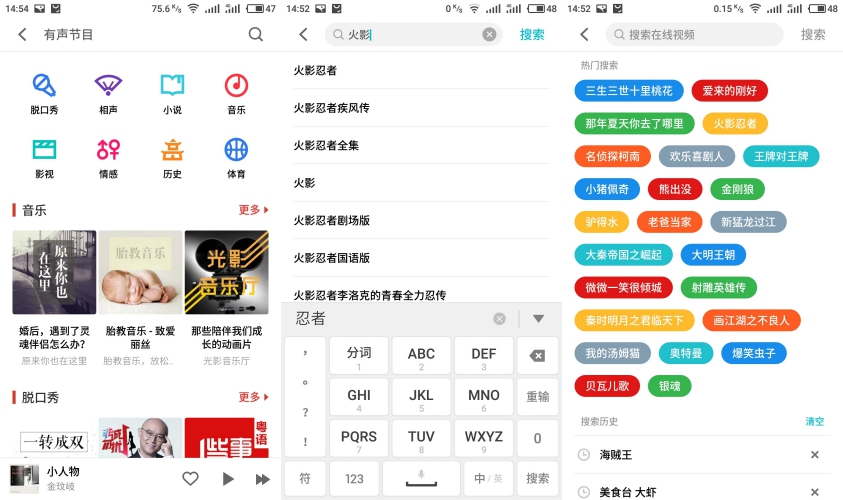Clear the 火影 search field text
Viewport: 843px width, 500px height.
pyautogui.click(x=489, y=35)
